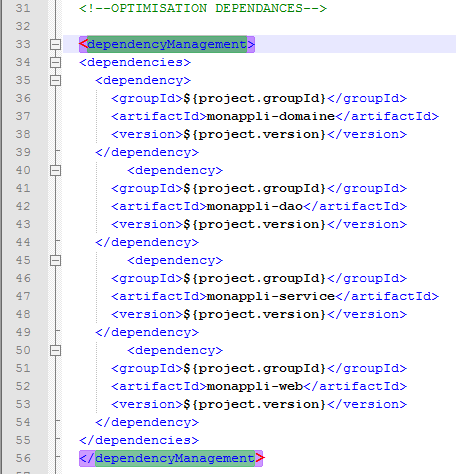Click the opening dependencies tag

click(x=135, y=62)
